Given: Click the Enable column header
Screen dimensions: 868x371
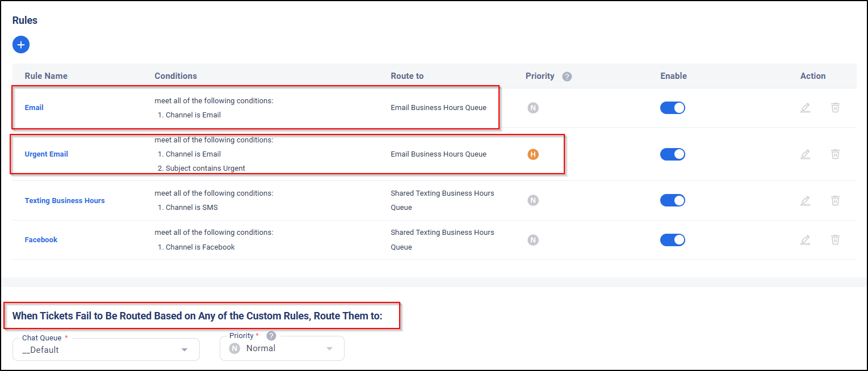Looking at the screenshot, I should [x=673, y=76].
